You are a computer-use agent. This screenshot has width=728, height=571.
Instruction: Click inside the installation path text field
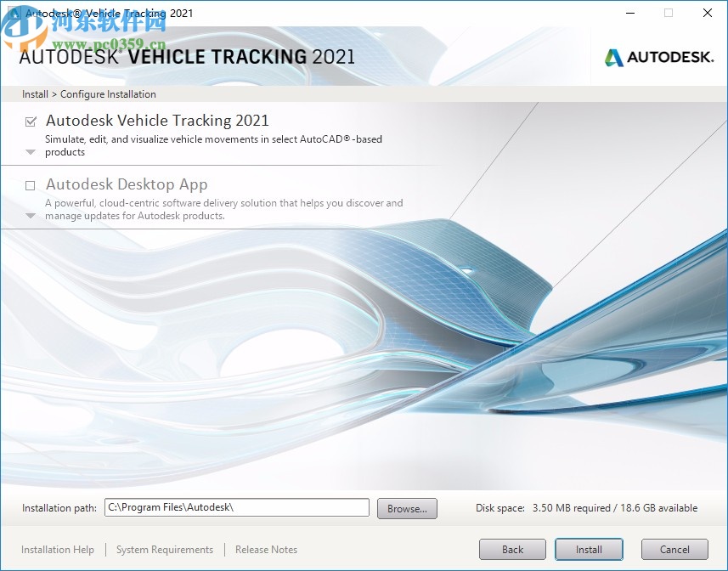[x=236, y=507]
